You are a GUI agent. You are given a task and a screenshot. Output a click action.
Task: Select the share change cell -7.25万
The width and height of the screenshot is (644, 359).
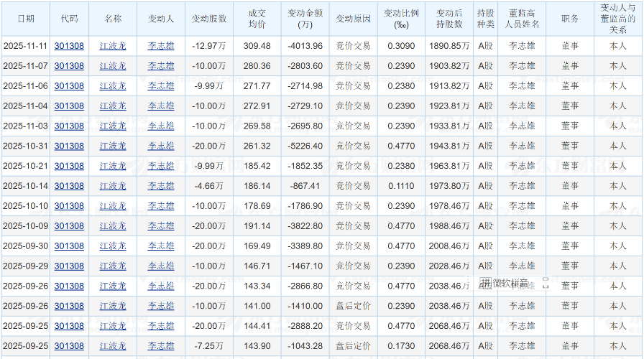pos(209,346)
